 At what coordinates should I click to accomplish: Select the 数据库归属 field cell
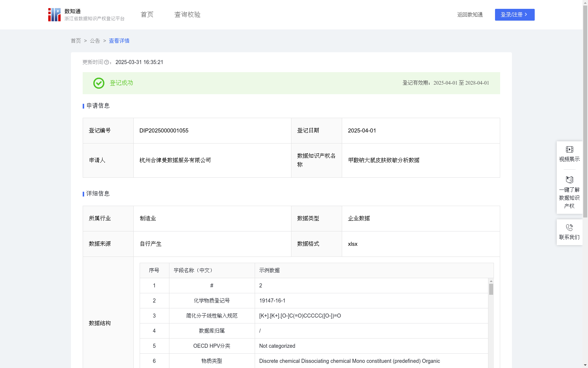212,331
